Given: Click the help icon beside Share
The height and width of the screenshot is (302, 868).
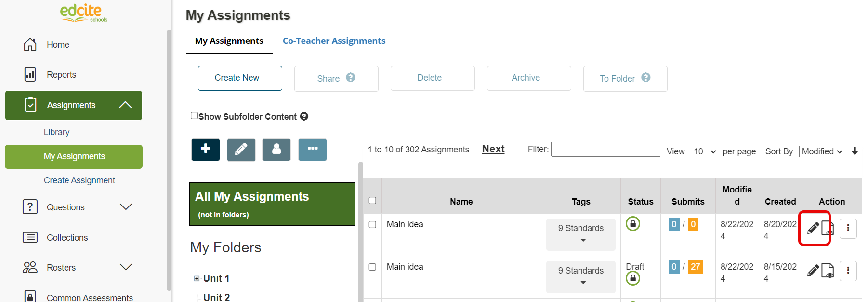Looking at the screenshot, I should coord(351,77).
